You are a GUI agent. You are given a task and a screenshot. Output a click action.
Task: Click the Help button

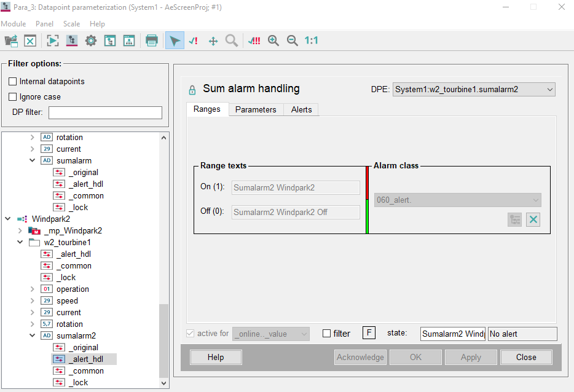pos(216,357)
